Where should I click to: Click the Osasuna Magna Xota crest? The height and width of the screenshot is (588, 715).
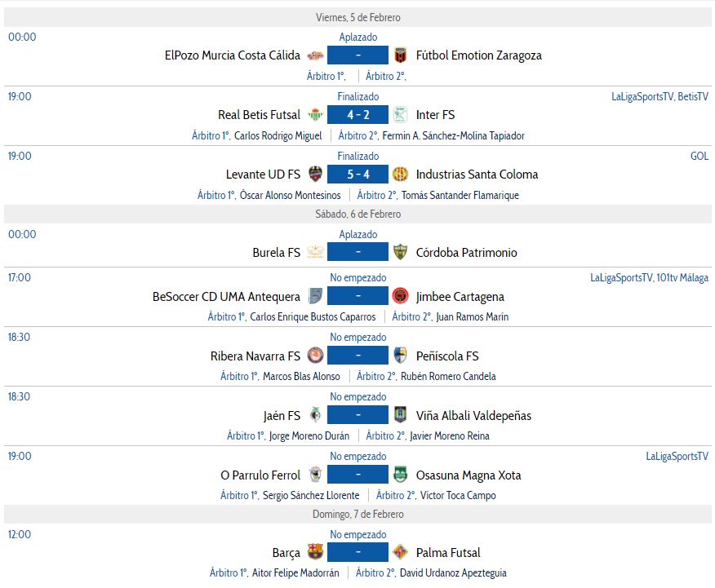tap(400, 475)
